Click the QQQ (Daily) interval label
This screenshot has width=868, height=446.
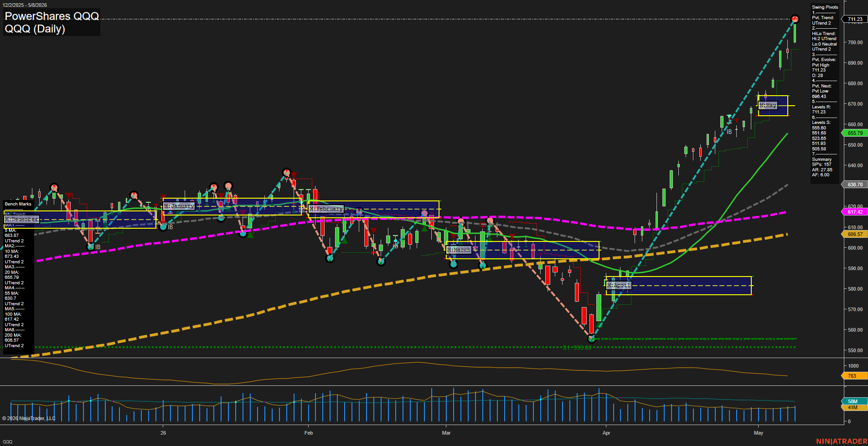click(x=35, y=29)
